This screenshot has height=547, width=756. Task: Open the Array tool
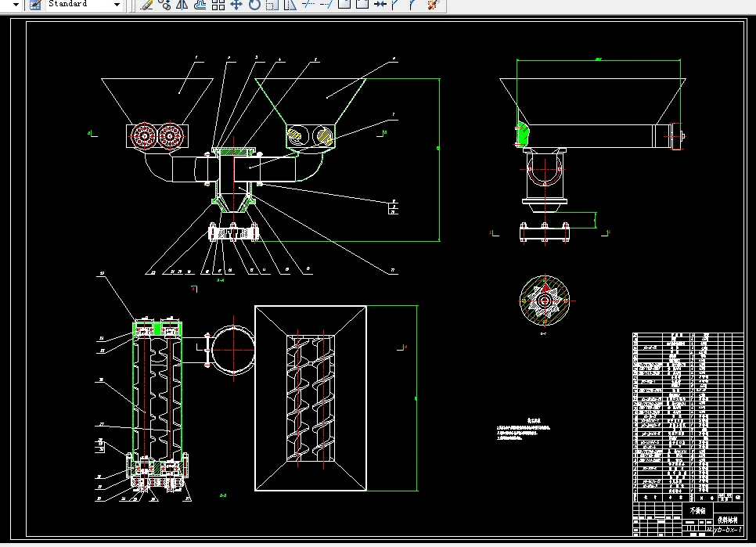click(x=218, y=5)
